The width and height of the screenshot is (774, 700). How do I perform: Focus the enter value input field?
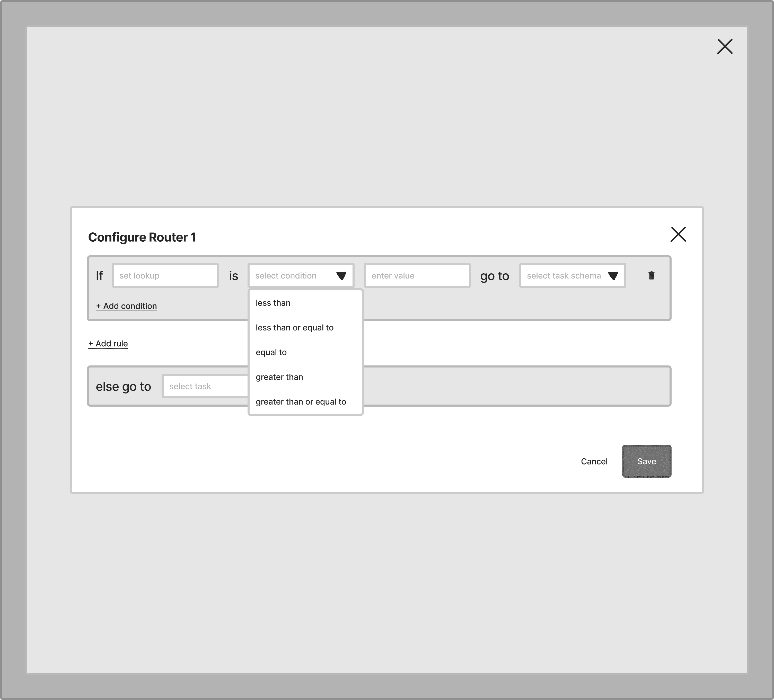click(417, 275)
